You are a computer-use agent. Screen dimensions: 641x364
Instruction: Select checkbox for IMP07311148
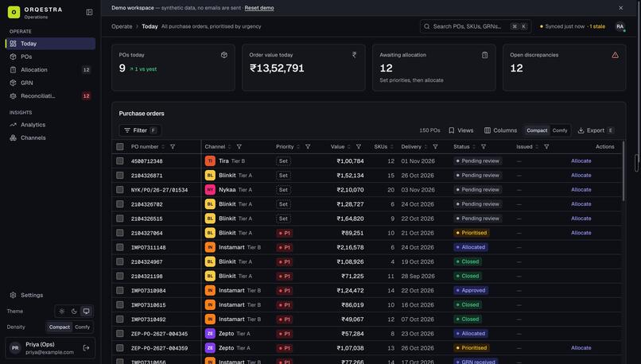(x=120, y=247)
